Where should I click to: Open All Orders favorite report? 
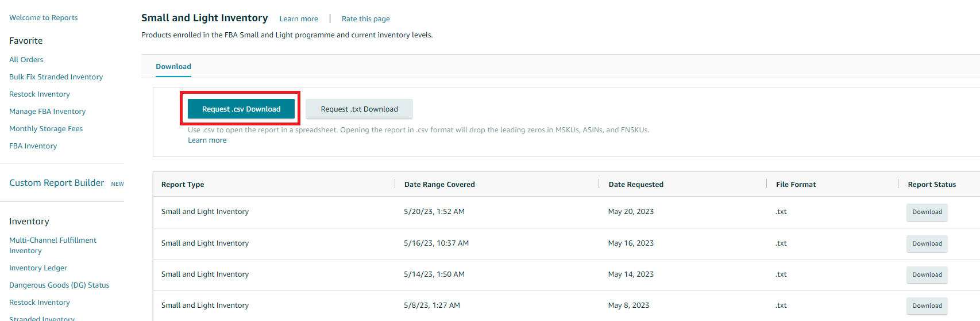(26, 60)
